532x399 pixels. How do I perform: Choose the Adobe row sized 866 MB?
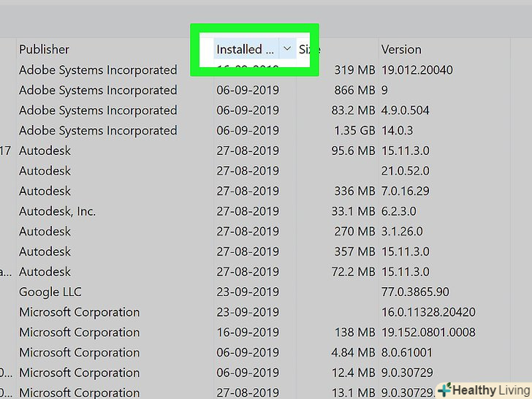coord(98,91)
